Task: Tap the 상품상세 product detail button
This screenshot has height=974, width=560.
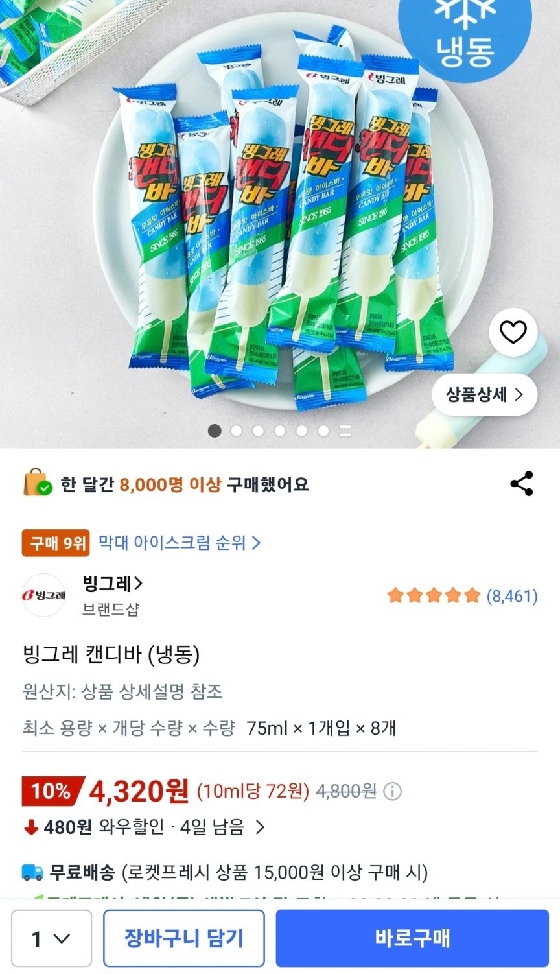Action: pos(484,394)
